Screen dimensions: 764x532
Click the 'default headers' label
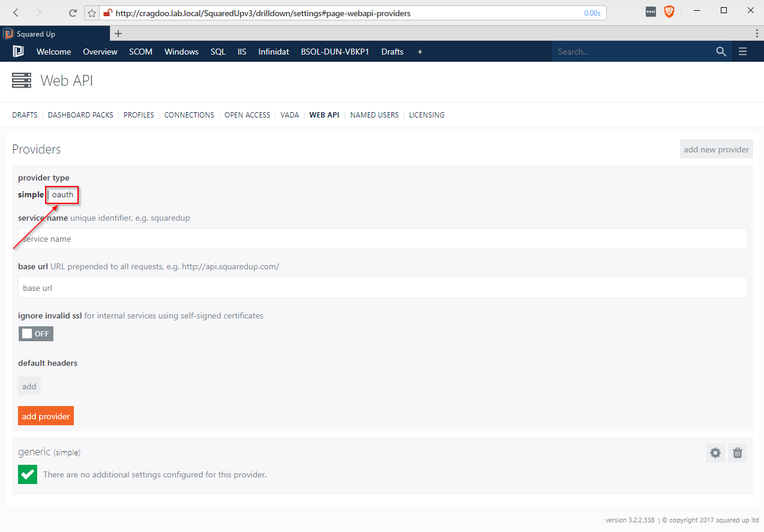pyautogui.click(x=47, y=363)
